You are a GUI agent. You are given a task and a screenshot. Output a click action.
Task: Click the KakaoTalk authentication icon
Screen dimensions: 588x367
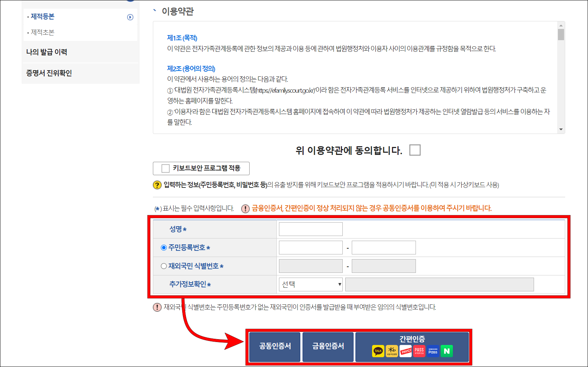(x=378, y=351)
